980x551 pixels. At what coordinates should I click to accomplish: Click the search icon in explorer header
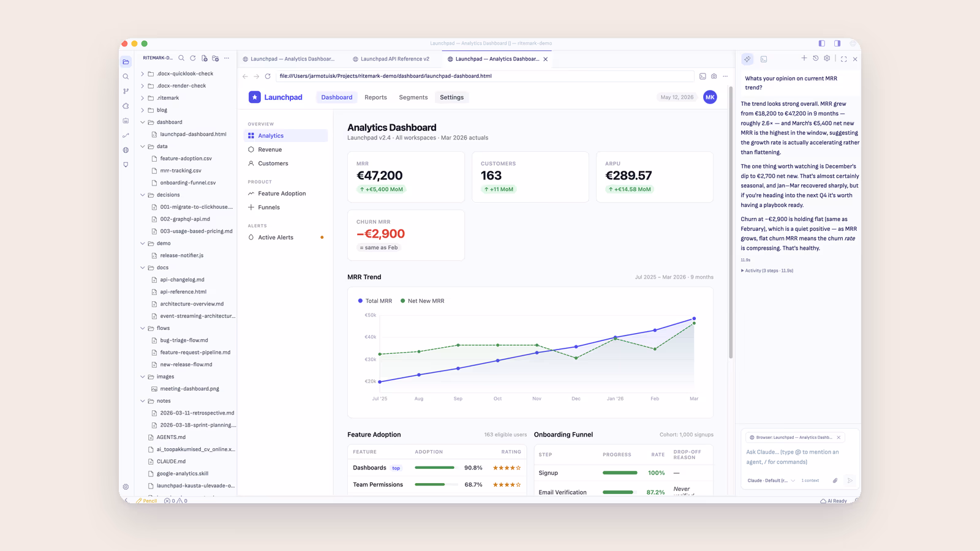tap(181, 58)
